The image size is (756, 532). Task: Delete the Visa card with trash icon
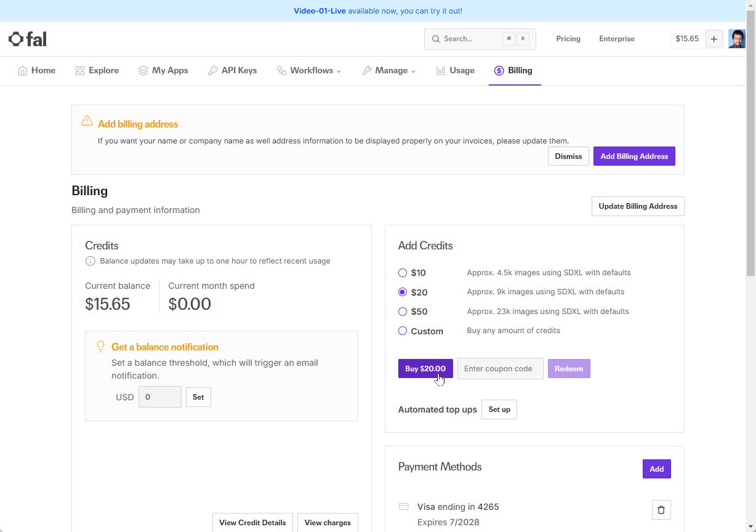[661, 510]
